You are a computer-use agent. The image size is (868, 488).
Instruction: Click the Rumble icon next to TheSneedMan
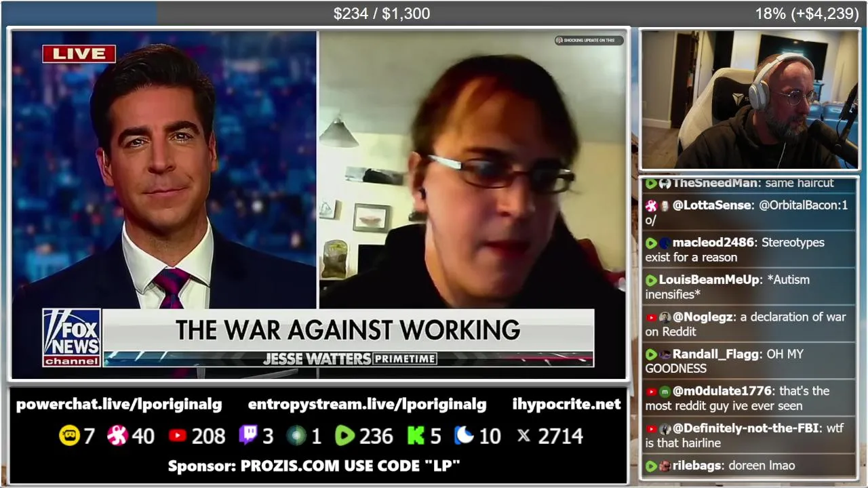pyautogui.click(x=651, y=183)
